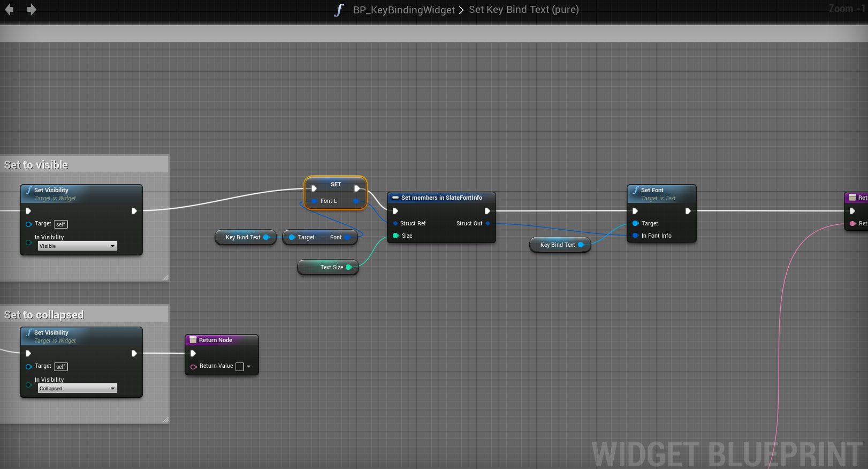868x469 pixels.
Task: Click the function icon beside the breadcrumb
Action: tap(339, 10)
